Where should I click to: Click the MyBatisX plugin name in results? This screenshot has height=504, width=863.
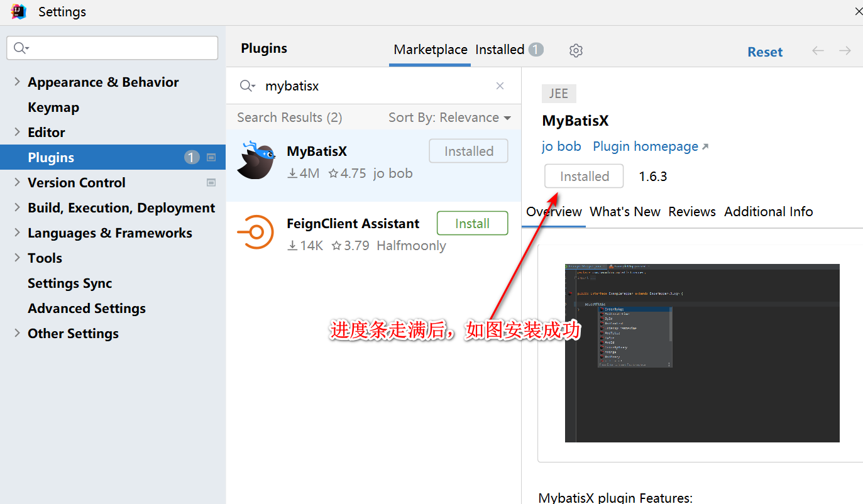317,151
